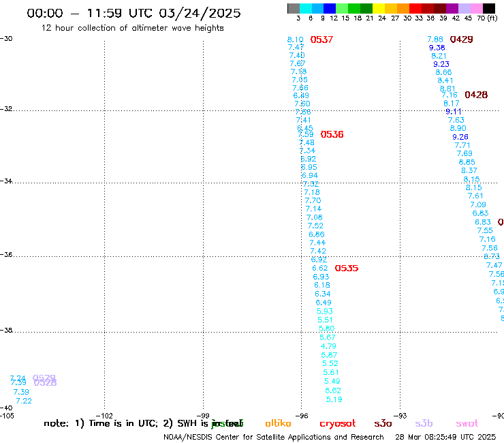Click the wave height value 7.14
Image resolution: width=504 pixels, height=443 pixels.
point(313,209)
